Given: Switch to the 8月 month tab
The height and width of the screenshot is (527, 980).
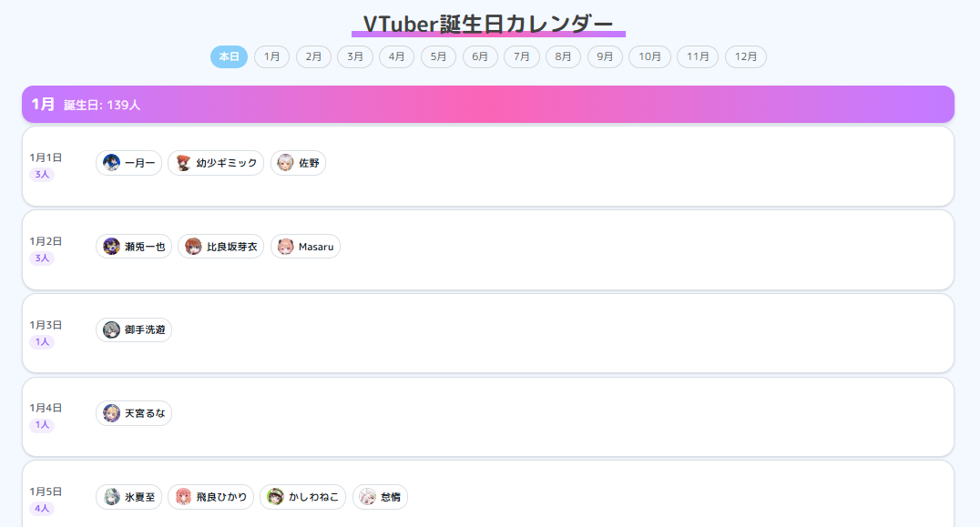Looking at the screenshot, I should 563,56.
